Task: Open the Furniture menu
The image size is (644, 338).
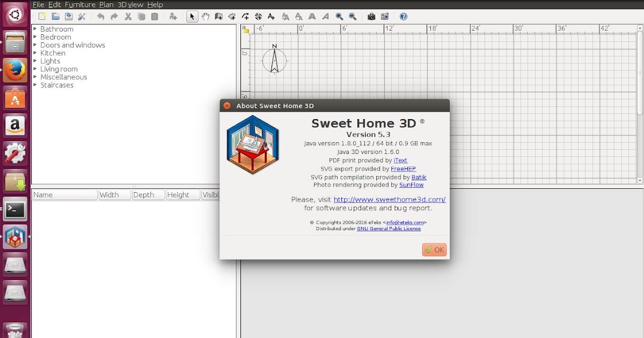Action: point(80,4)
